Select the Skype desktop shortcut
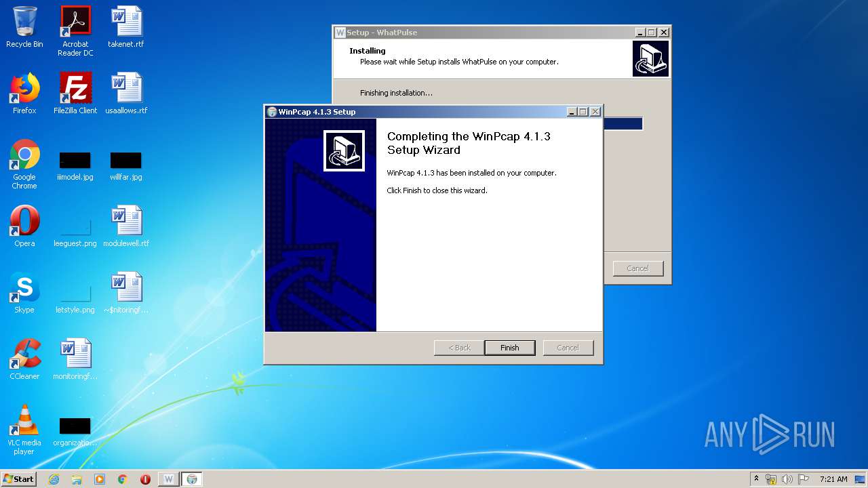 pos(24,293)
